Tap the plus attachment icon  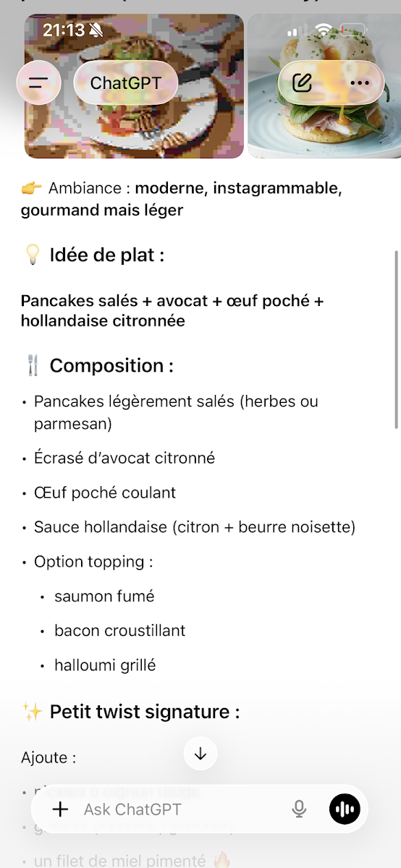pyautogui.click(x=61, y=809)
